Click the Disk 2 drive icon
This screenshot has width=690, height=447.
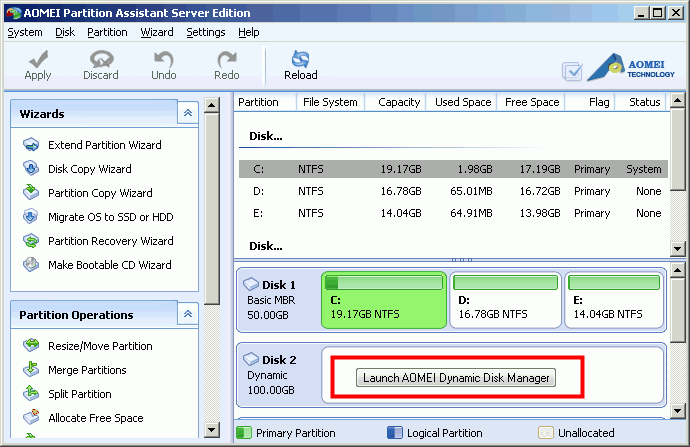[x=251, y=359]
